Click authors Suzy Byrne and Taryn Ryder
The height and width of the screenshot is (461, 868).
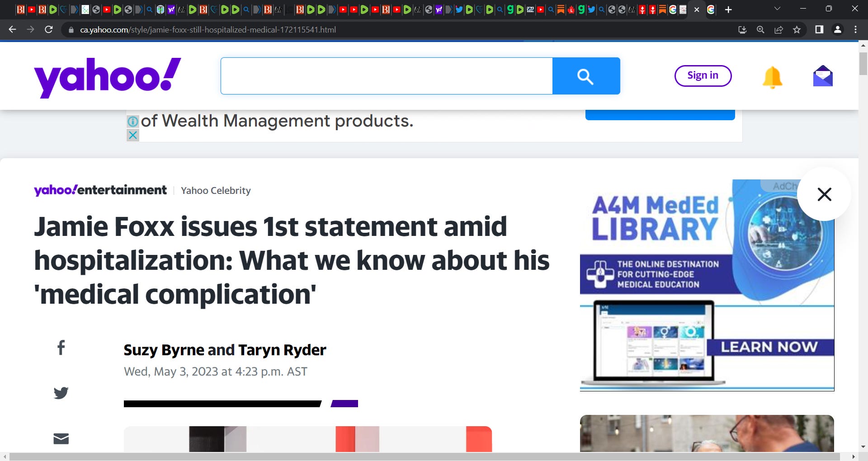225,350
